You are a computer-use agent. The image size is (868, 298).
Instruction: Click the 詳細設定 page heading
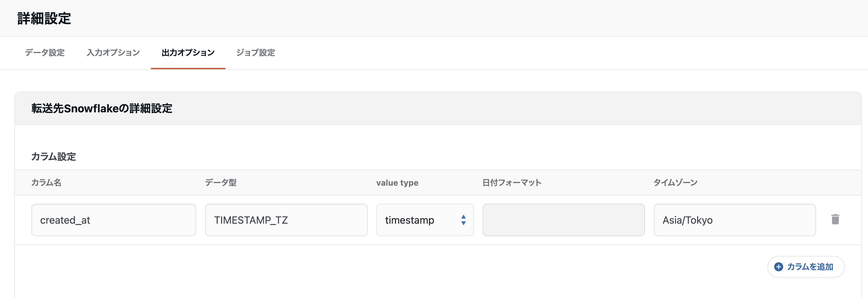pyautogui.click(x=44, y=18)
